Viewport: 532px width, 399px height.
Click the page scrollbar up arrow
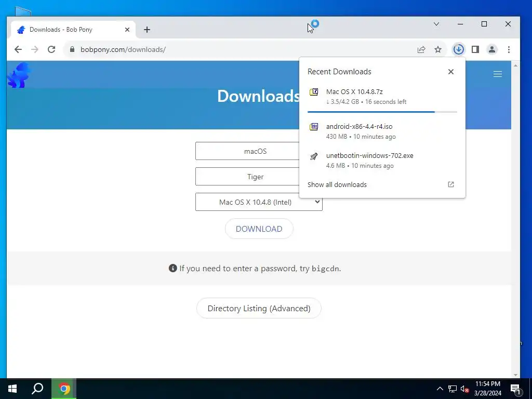point(516,65)
